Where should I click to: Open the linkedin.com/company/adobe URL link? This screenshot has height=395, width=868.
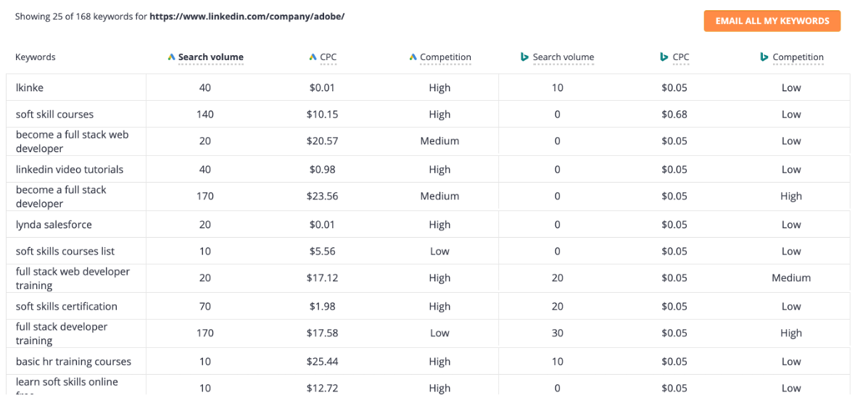(x=247, y=16)
